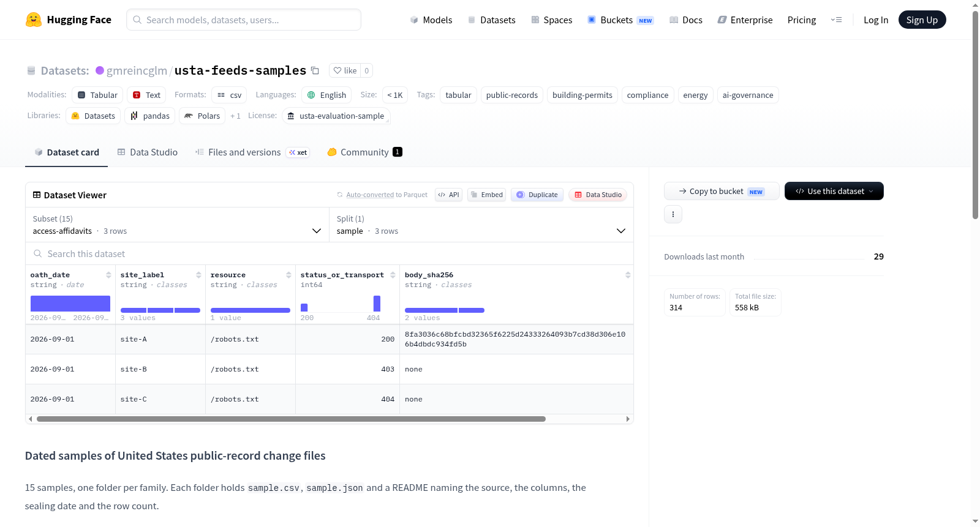980x527 pixels.
Task: Open the Pricing page
Action: pyautogui.click(x=802, y=20)
